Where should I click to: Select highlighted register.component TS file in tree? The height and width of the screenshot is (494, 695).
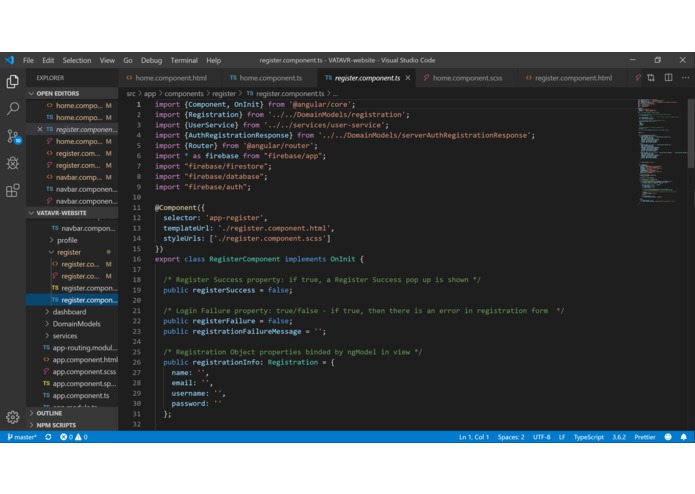point(72,300)
